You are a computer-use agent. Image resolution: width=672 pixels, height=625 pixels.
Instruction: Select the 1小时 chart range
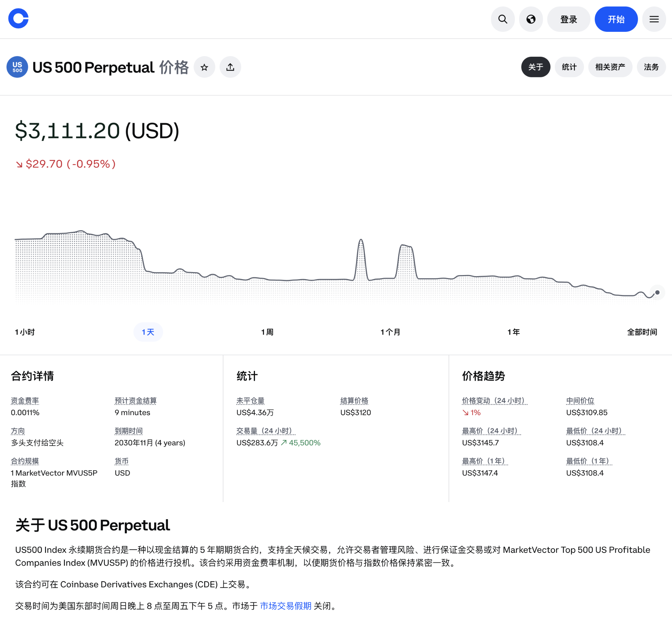pos(25,332)
